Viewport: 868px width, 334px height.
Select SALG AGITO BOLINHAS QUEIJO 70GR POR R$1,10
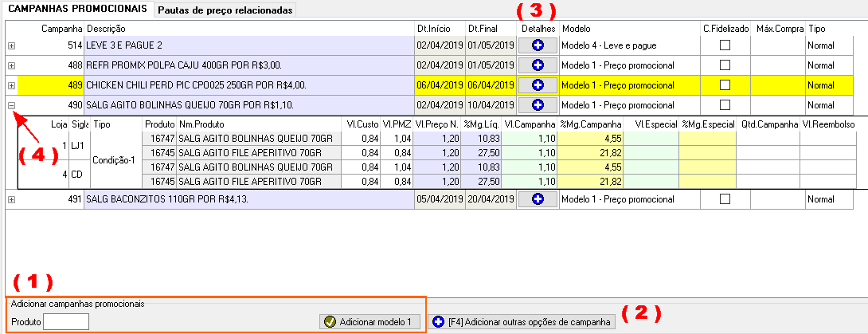[249, 104]
